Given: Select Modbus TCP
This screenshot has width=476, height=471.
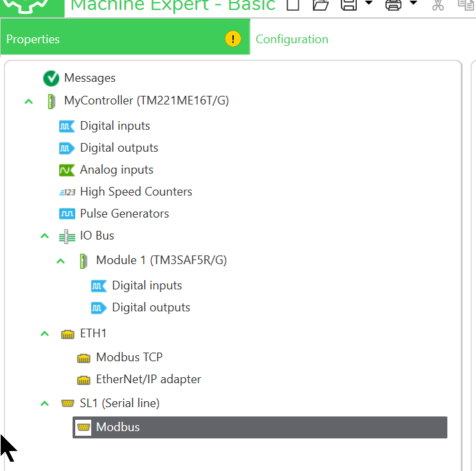Looking at the screenshot, I should pos(129,357).
